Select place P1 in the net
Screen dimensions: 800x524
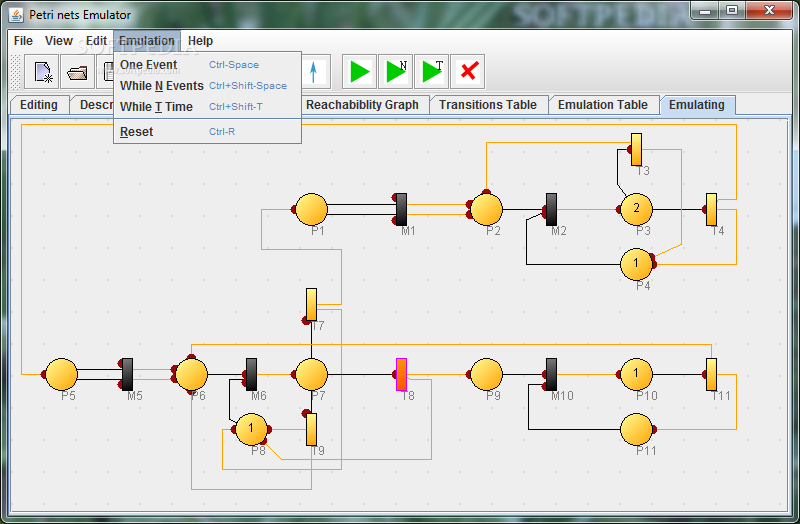click(311, 209)
